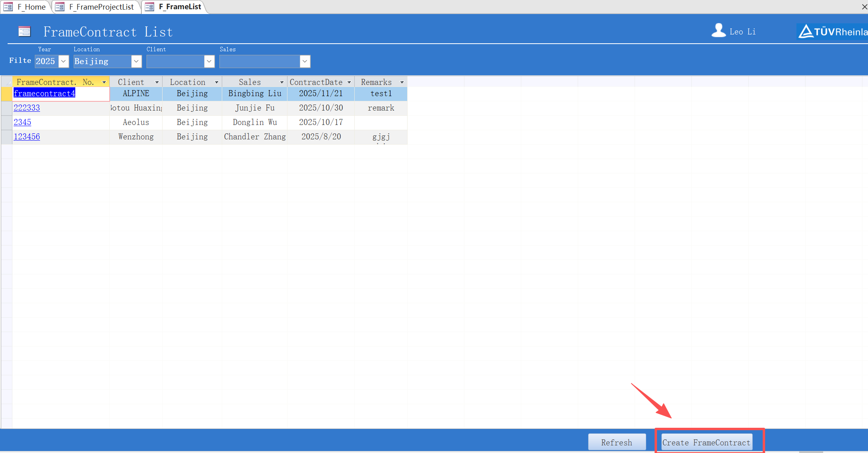Click Create FrameContract button
Image resolution: width=868 pixels, height=453 pixels.
point(706,442)
